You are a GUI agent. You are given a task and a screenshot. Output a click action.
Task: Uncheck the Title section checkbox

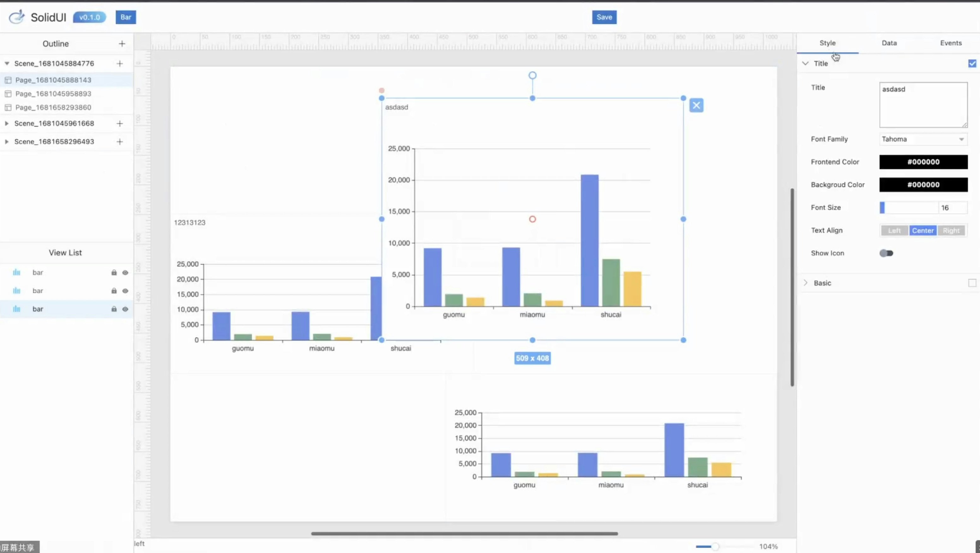(972, 63)
